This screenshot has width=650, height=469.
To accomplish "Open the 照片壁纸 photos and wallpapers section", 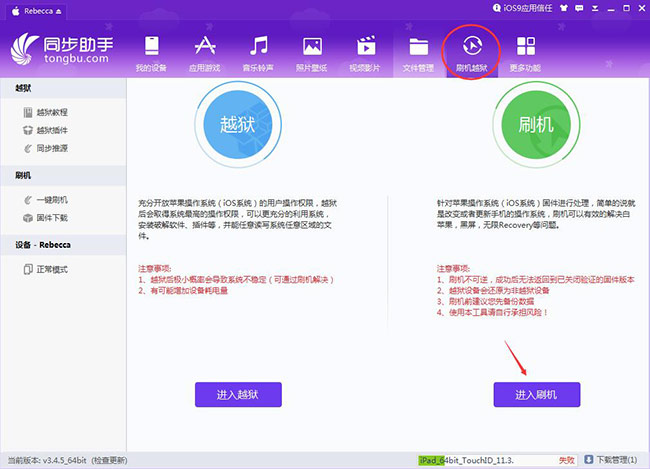I will (x=312, y=54).
